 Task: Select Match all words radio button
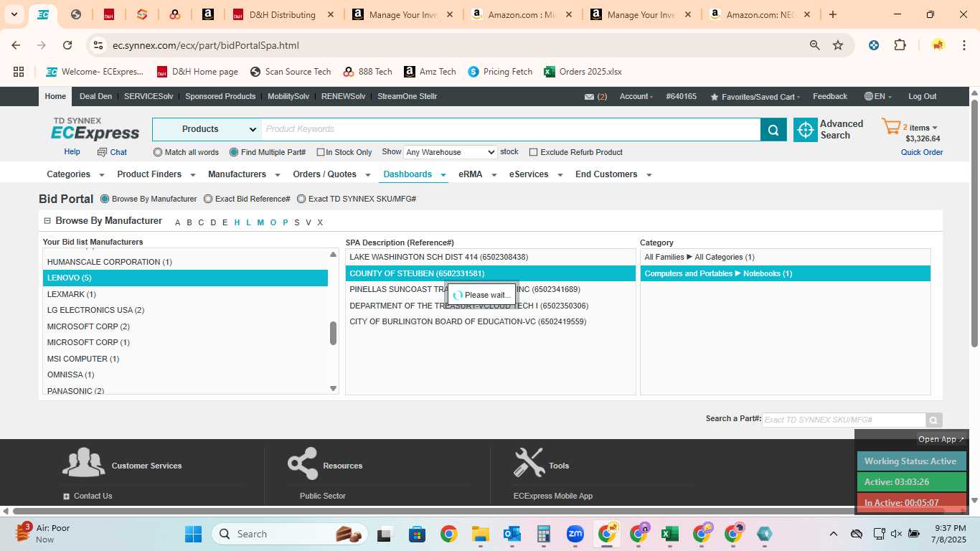[158, 152]
